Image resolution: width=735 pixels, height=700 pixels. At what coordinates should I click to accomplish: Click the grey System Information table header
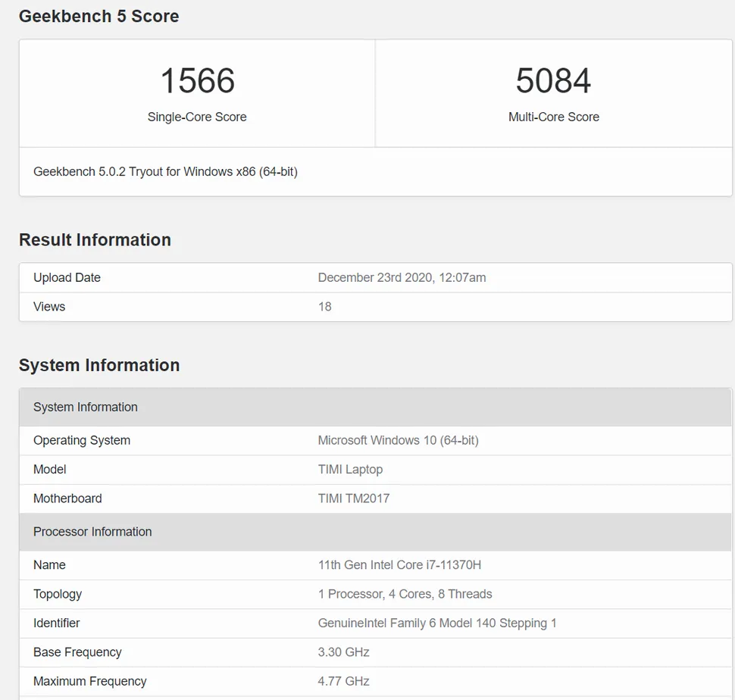375,407
